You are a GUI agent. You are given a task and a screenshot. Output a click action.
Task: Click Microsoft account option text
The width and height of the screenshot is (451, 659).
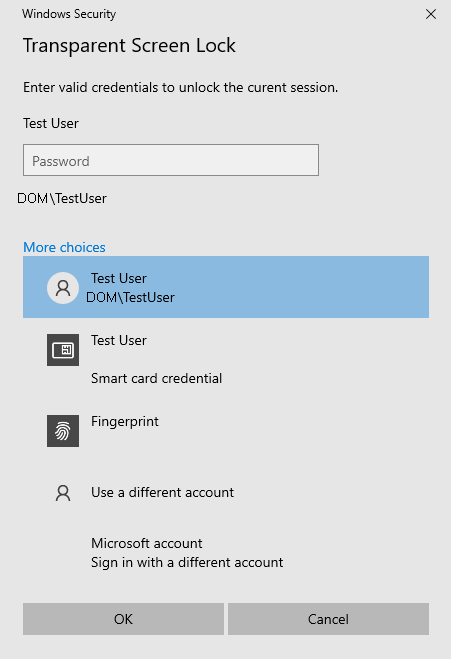coord(147,543)
